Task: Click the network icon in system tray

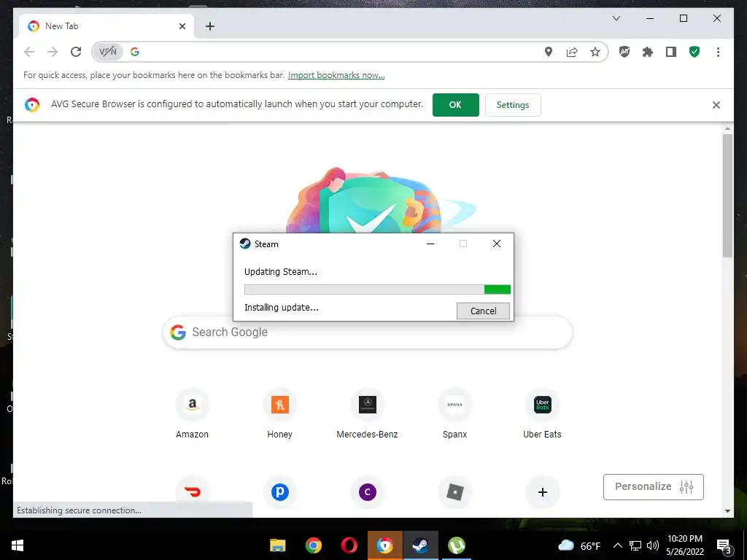Action: pyautogui.click(x=635, y=545)
